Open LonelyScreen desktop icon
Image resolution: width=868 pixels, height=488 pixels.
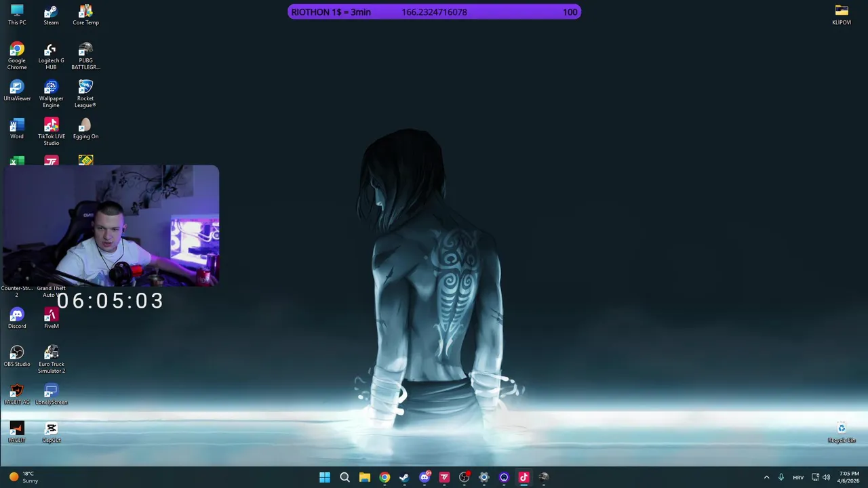[x=51, y=394]
